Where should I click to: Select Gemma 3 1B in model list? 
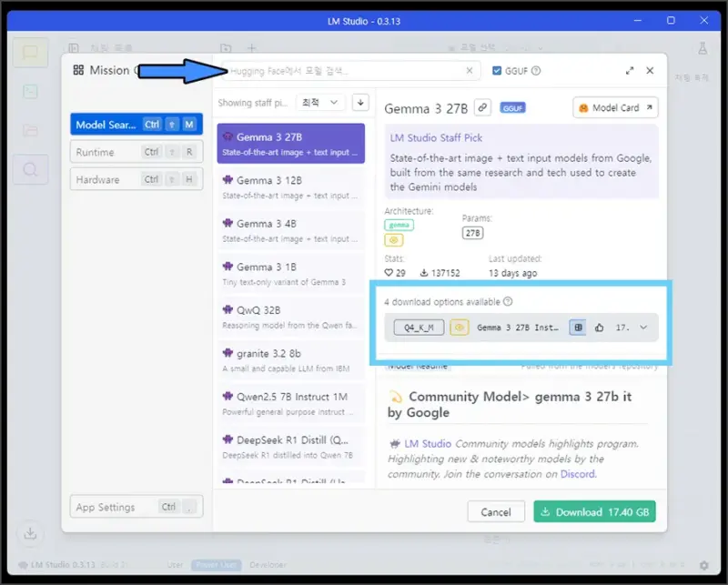click(x=291, y=274)
